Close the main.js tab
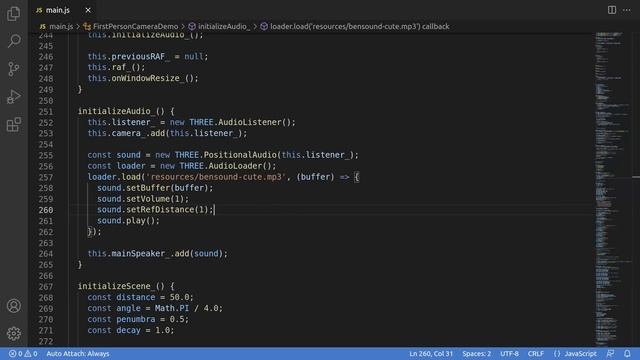Viewport: 640px width, 360px height. point(88,10)
